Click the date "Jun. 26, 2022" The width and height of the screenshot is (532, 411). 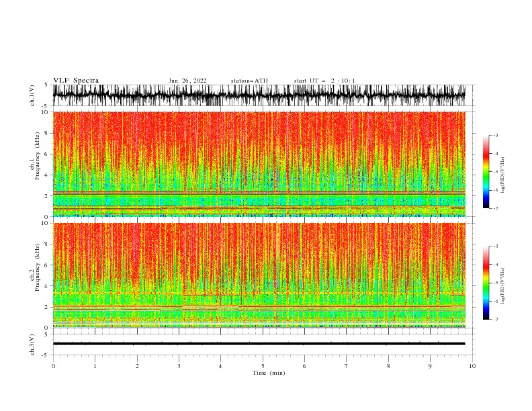(x=187, y=81)
